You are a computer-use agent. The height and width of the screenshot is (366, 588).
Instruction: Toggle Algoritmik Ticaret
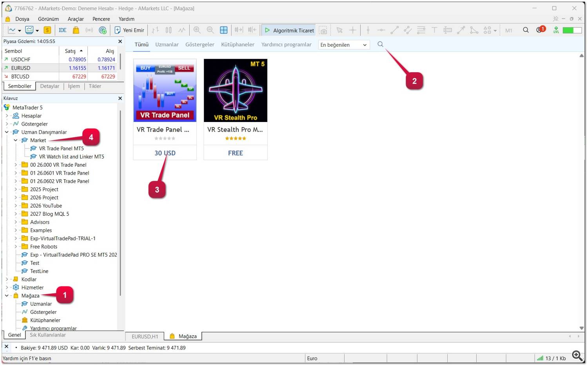289,30
